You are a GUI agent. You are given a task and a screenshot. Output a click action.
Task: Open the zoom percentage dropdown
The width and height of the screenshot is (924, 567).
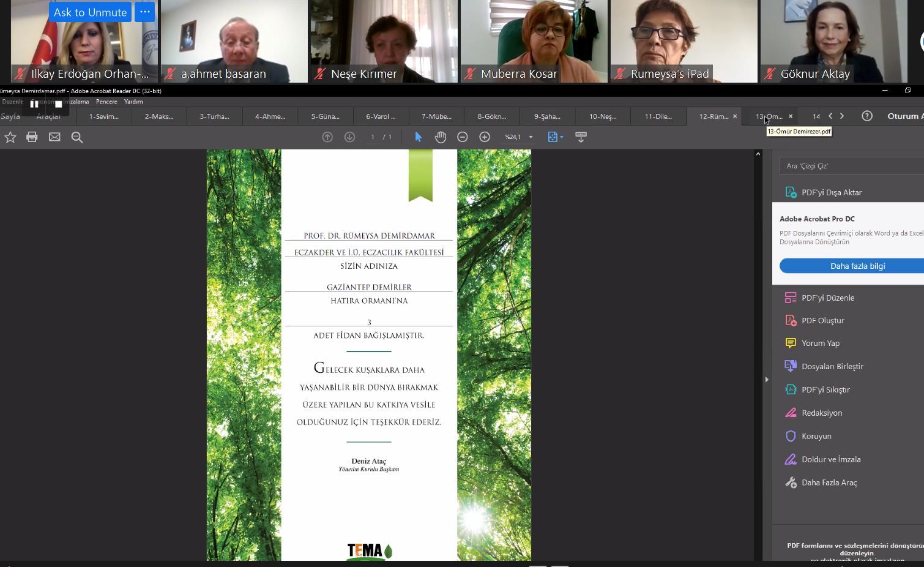531,137
